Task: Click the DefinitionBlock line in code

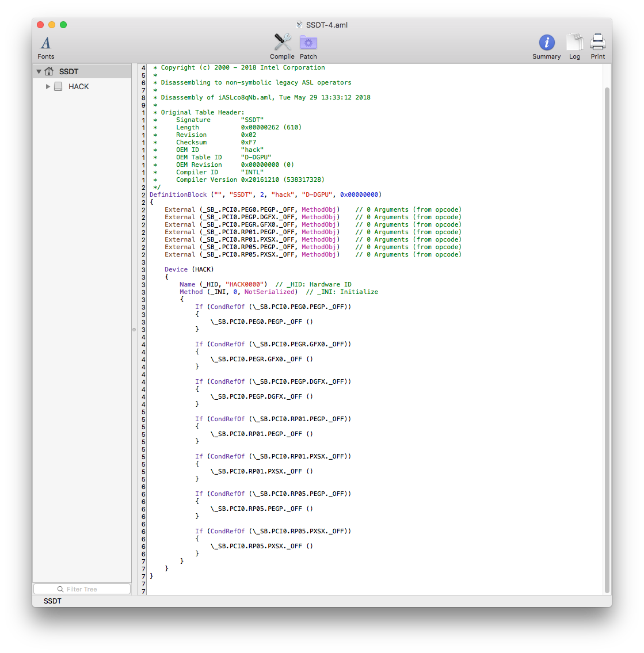Action: click(265, 194)
